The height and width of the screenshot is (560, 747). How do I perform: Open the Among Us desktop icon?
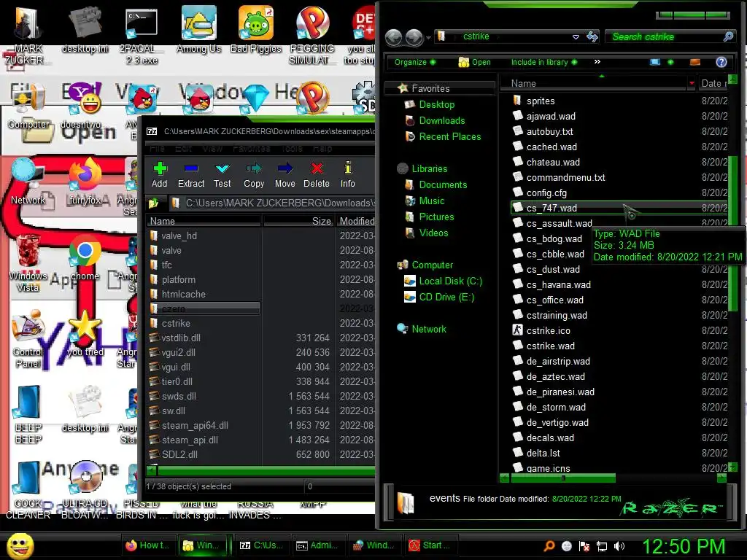click(198, 29)
